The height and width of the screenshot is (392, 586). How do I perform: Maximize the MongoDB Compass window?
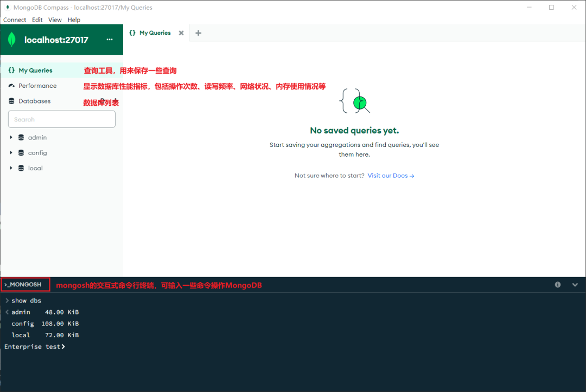click(551, 8)
